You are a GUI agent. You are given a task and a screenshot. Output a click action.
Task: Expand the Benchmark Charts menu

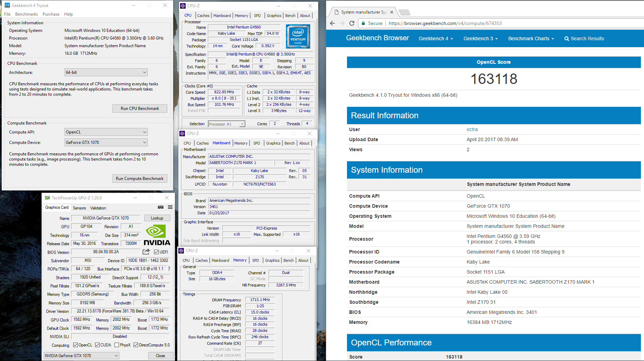531,38
